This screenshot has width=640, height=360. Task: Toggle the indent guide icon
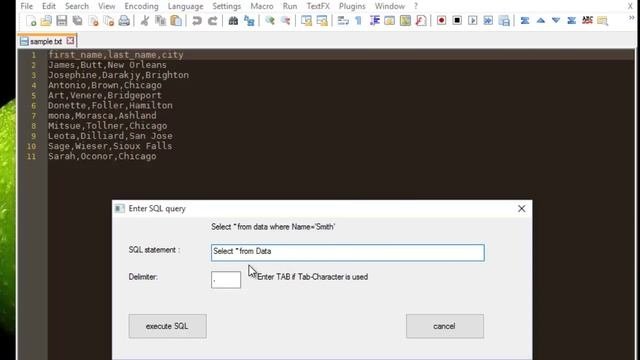pos(374,20)
